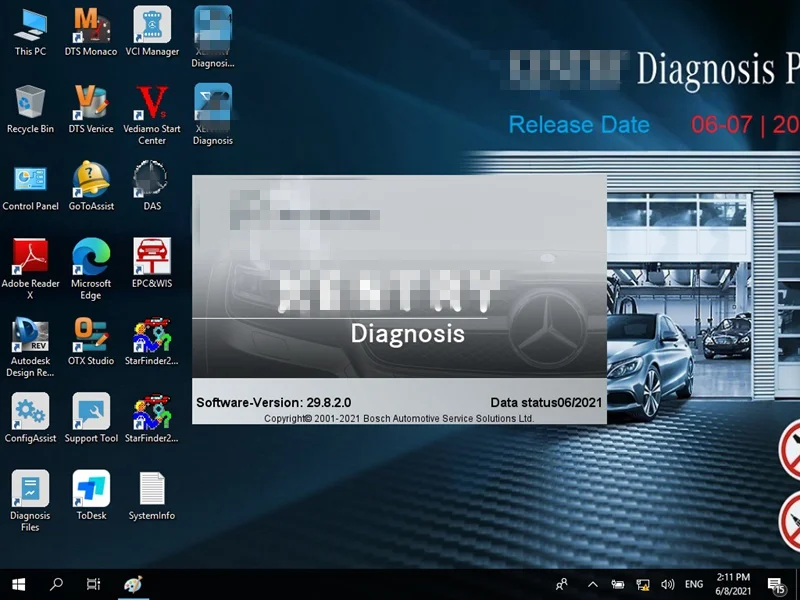The height and width of the screenshot is (600, 800).
Task: Select the SystemInfo text file
Action: pyautogui.click(x=152, y=490)
